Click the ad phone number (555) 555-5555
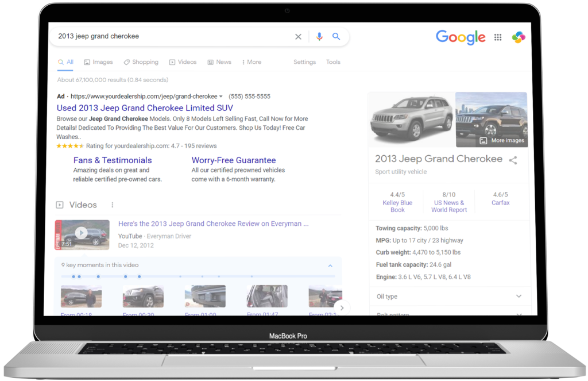 pyautogui.click(x=249, y=97)
